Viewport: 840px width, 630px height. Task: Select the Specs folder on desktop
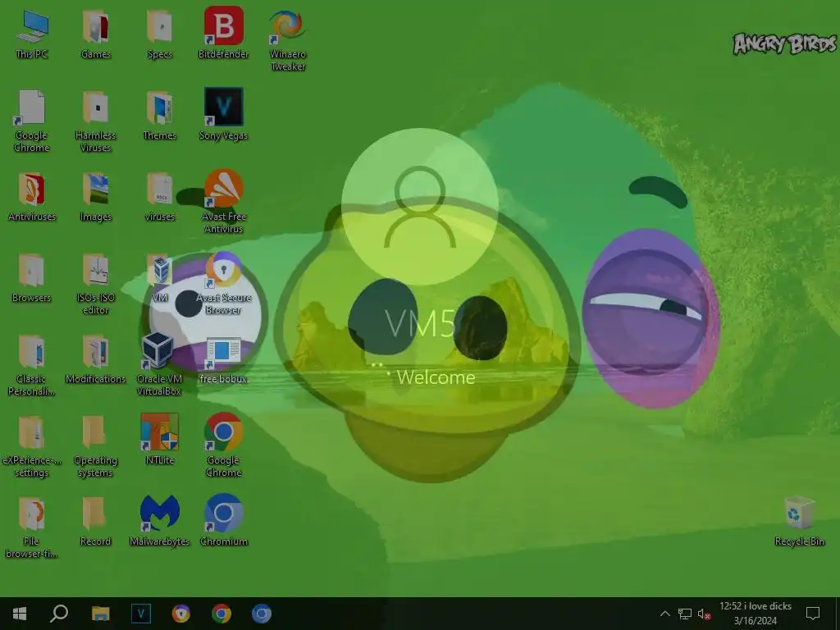point(160,34)
